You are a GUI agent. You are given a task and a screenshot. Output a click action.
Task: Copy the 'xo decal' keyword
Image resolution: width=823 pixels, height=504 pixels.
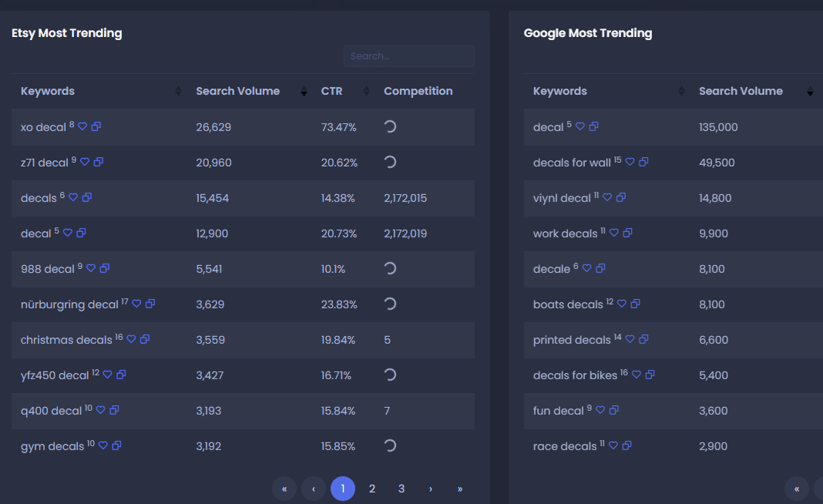click(x=96, y=126)
